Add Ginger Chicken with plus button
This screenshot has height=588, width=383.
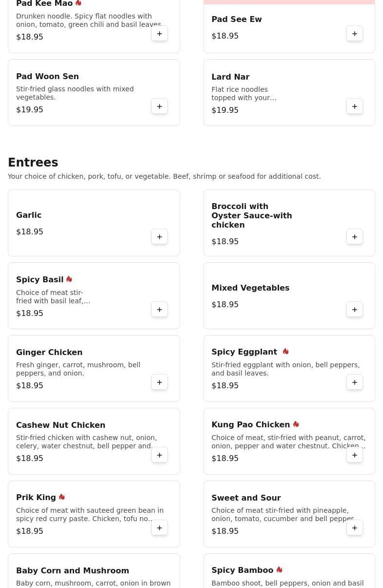(x=160, y=382)
